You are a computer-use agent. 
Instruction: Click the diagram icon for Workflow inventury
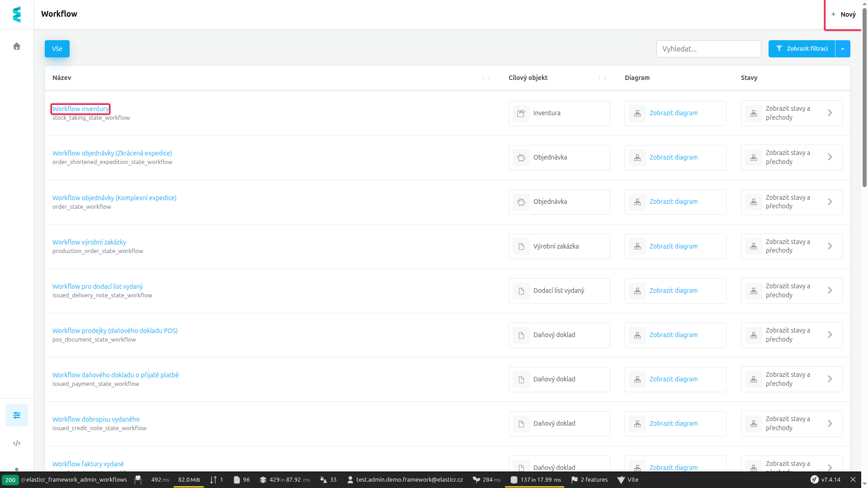coord(637,113)
